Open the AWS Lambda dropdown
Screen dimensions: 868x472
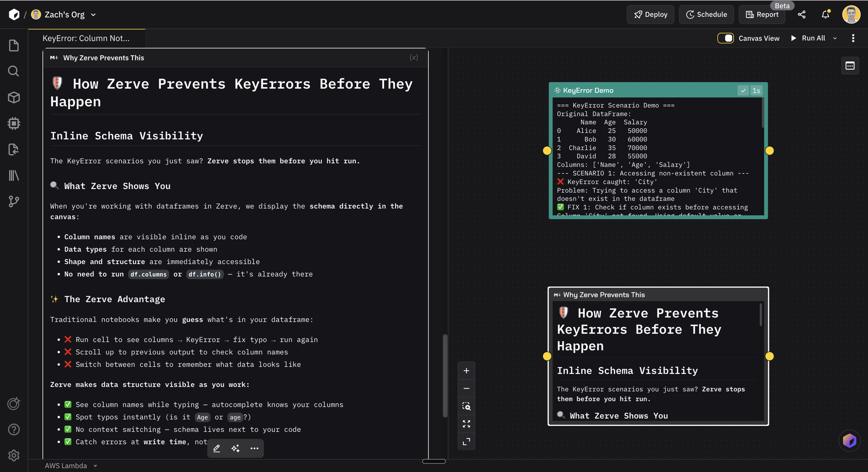(71, 466)
